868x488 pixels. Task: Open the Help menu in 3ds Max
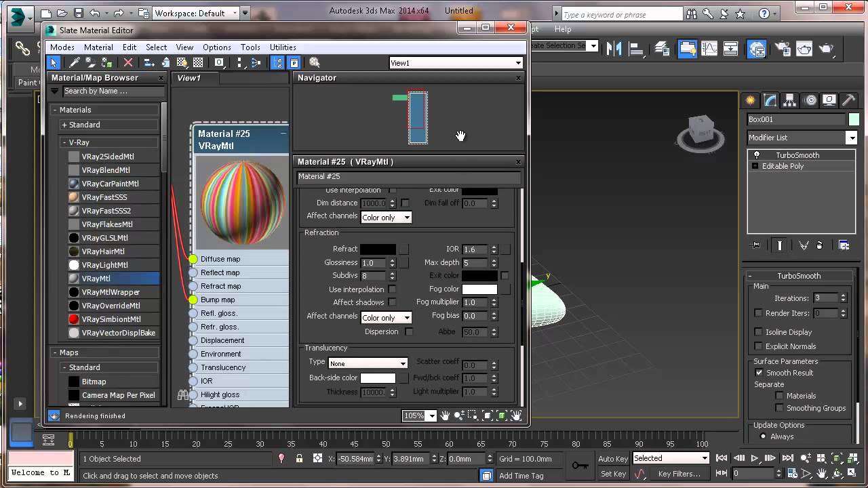point(563,29)
